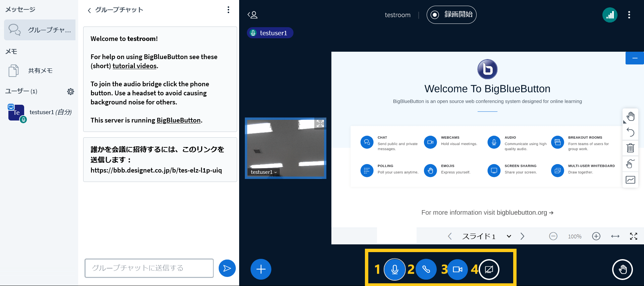Image resolution: width=644 pixels, height=286 pixels.
Task: Clear all annotations with the trash icon
Action: [630, 148]
